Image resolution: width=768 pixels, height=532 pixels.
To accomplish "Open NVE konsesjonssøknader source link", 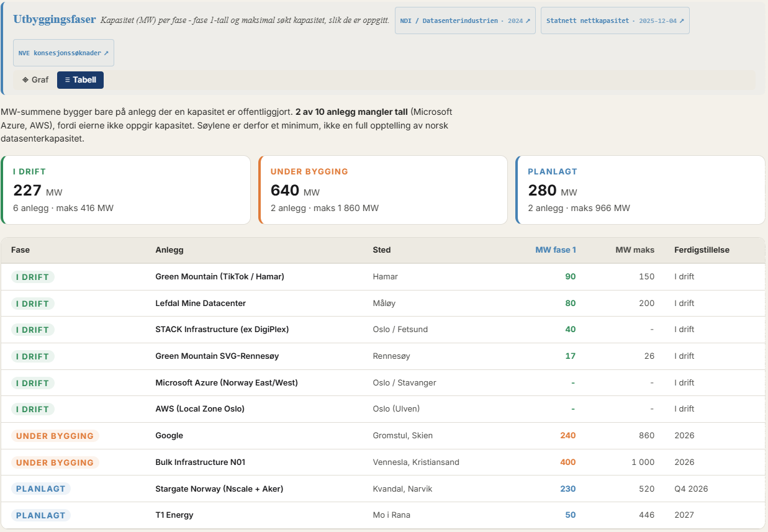I will click(x=63, y=53).
